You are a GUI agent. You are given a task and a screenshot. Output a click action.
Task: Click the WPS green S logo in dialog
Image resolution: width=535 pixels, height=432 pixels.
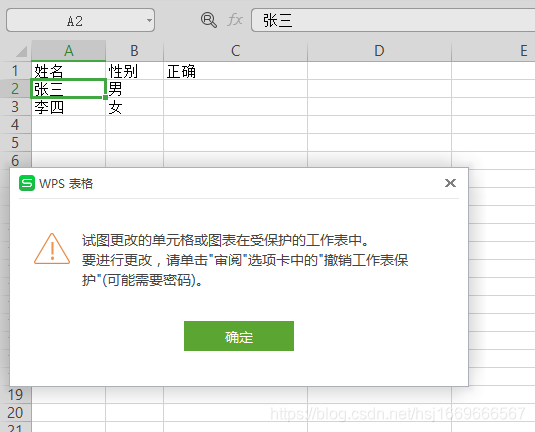pos(27,183)
